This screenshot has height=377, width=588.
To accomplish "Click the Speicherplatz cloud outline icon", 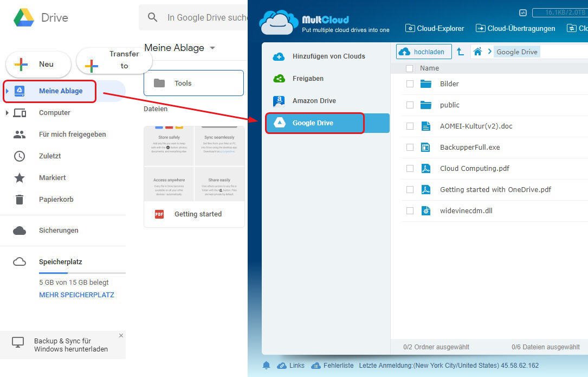I will tap(20, 261).
